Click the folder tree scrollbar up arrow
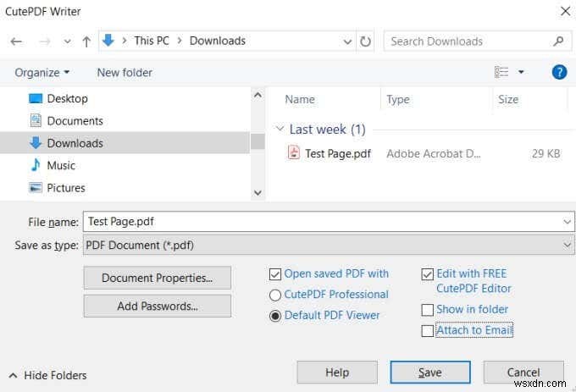 point(258,96)
